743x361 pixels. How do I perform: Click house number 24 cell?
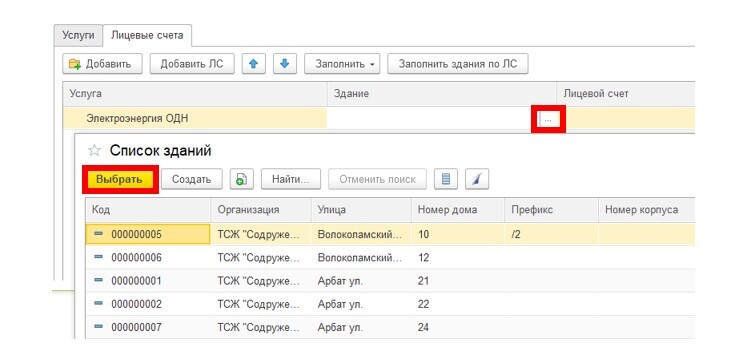pyautogui.click(x=457, y=327)
